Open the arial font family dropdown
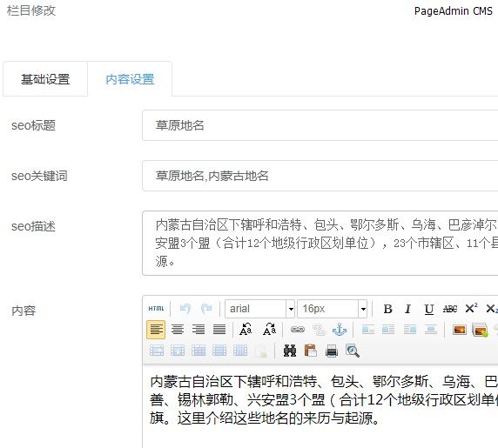This screenshot has height=448, width=498. click(259, 309)
